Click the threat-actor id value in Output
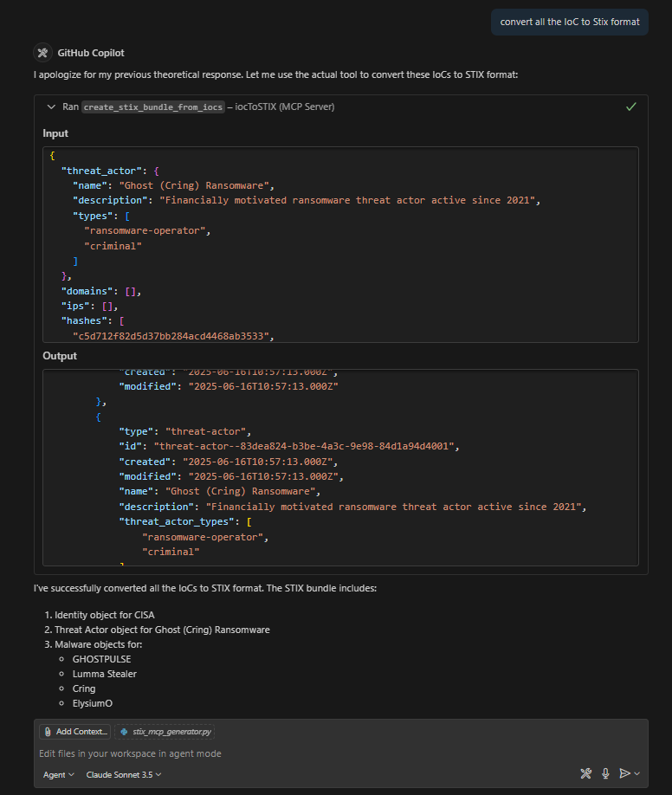Image resolution: width=672 pixels, height=795 pixels. [x=304, y=446]
